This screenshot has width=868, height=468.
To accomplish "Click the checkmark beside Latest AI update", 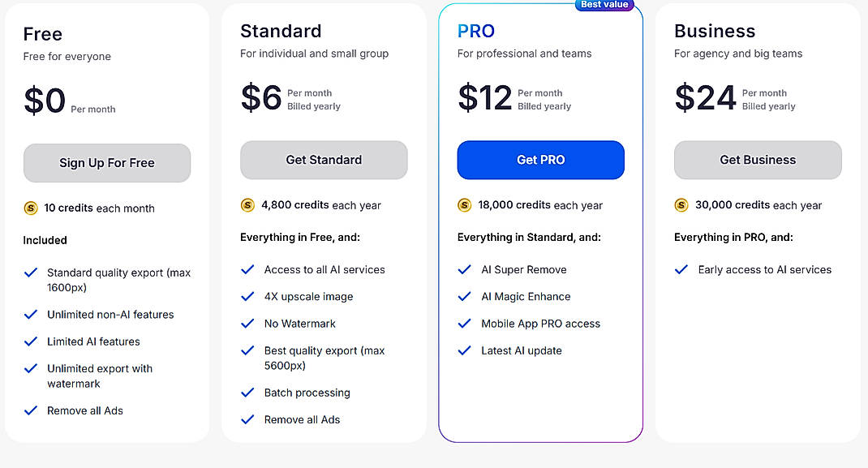I will pyautogui.click(x=464, y=350).
